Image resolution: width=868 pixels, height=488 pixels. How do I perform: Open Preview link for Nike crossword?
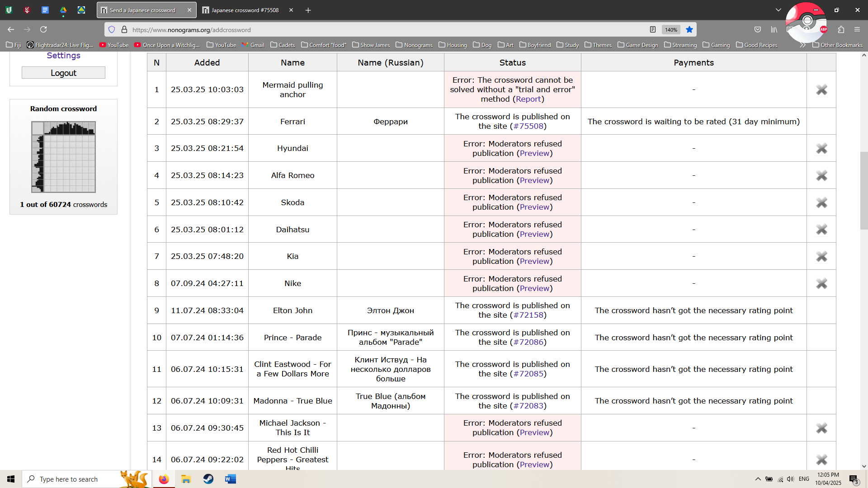(534, 288)
